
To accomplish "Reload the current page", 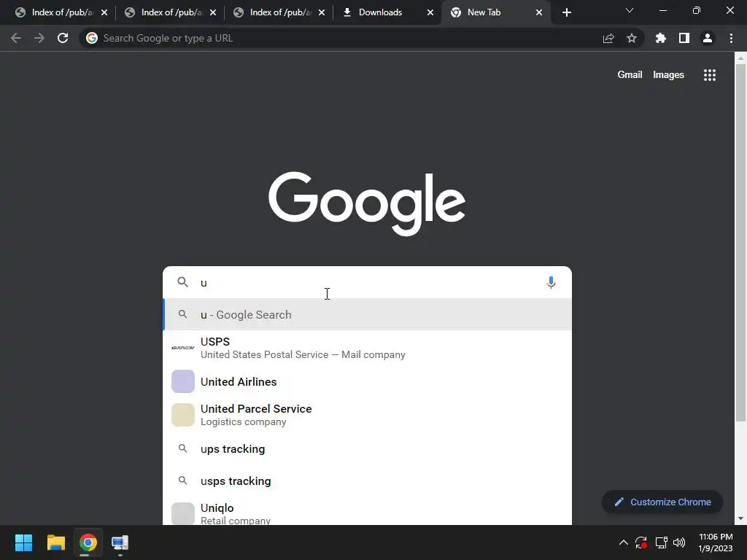I will click(x=63, y=38).
